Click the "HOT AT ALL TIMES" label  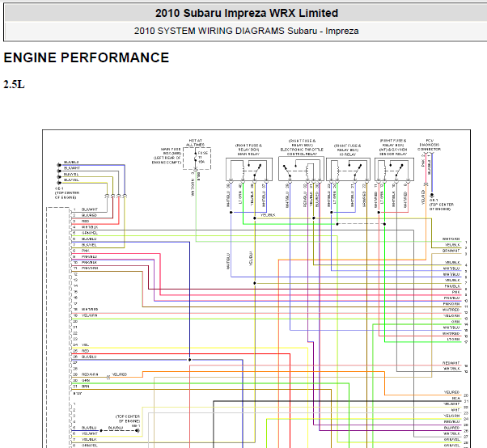point(195,143)
